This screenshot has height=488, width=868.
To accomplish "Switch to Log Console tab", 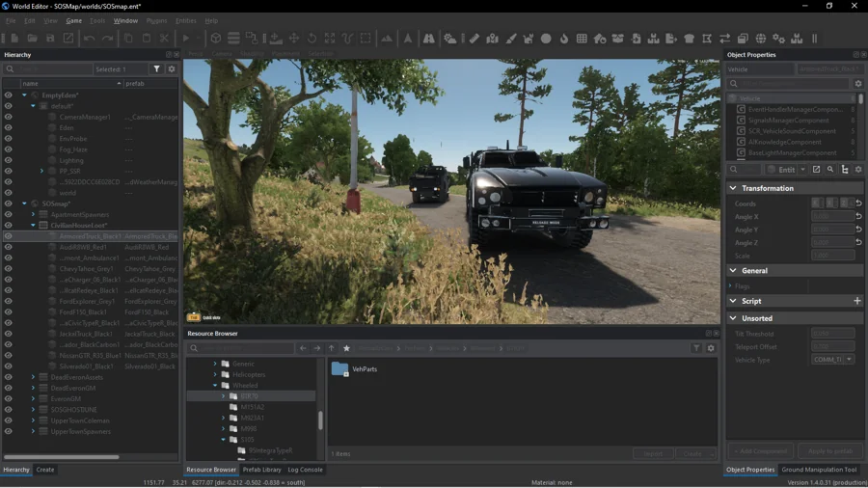I will click(x=305, y=469).
